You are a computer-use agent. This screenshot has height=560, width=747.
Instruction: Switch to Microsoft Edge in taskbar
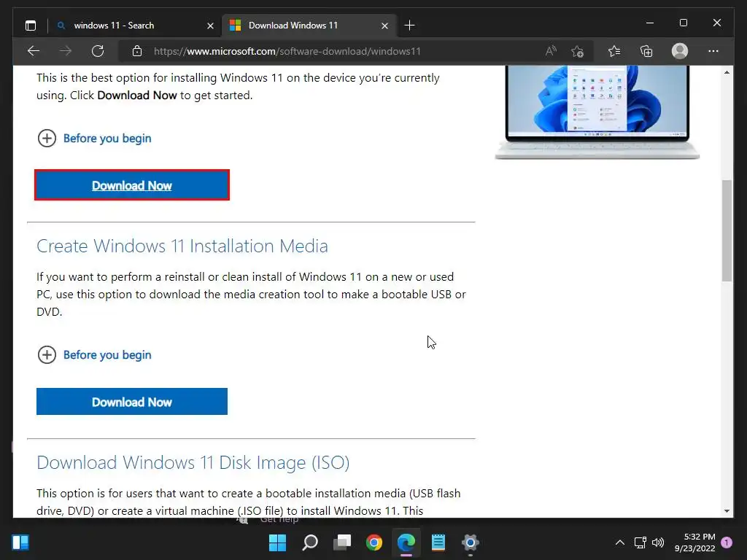[x=406, y=542]
